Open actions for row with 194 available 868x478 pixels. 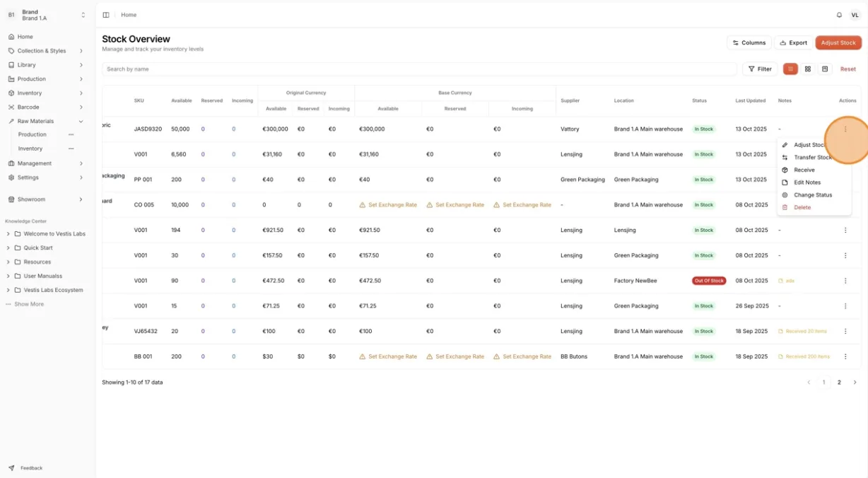845,231
